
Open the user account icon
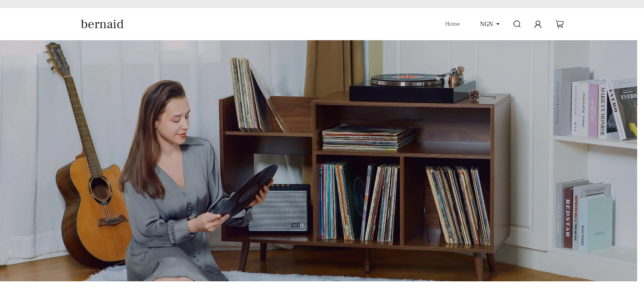tap(538, 24)
